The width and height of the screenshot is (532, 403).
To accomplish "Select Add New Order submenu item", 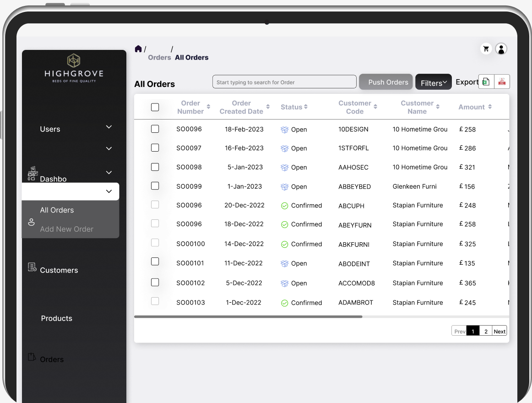I will tap(66, 229).
